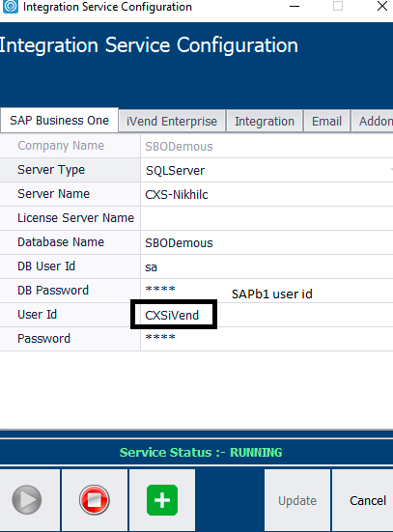Switch to SAP Business One tab

tap(60, 121)
